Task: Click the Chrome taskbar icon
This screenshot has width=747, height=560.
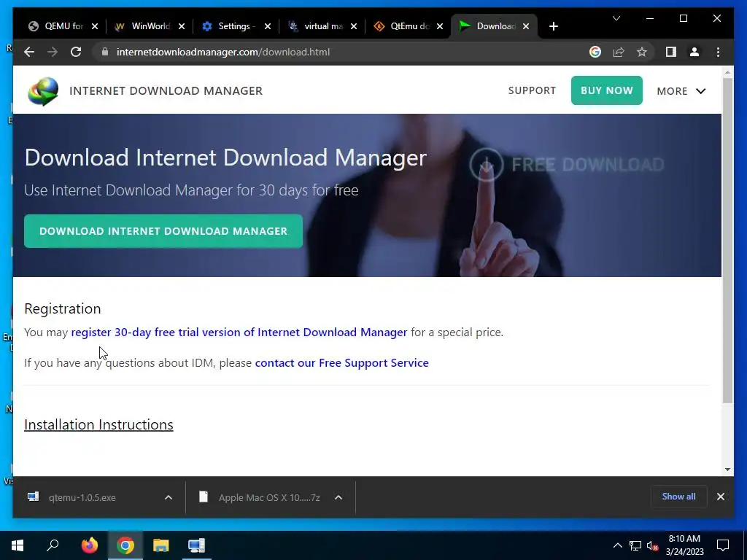Action: [x=125, y=545]
